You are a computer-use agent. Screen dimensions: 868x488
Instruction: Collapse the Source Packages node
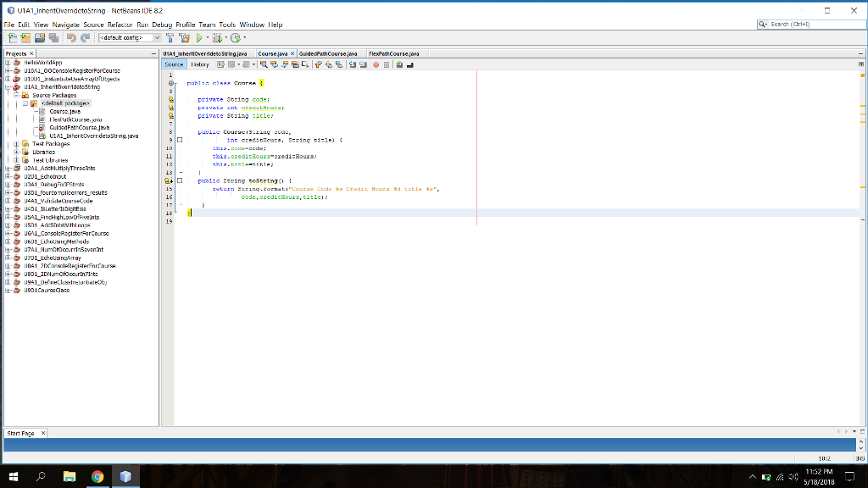point(16,96)
